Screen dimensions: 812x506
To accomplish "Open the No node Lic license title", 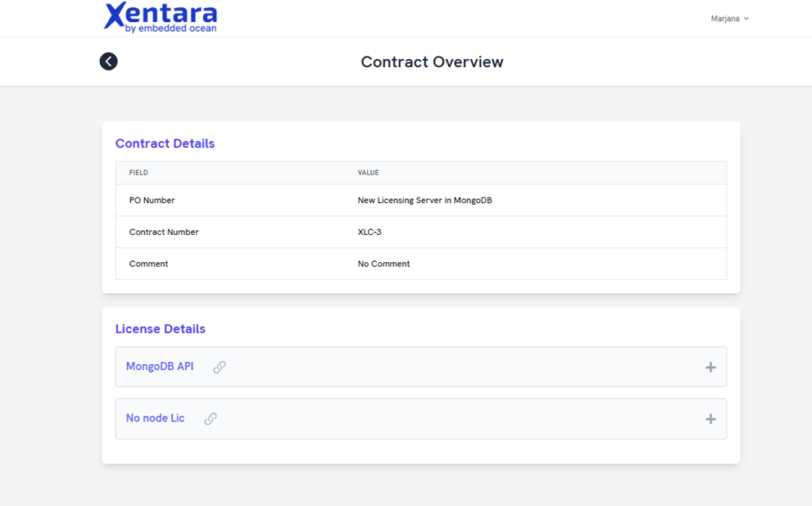I will [155, 418].
